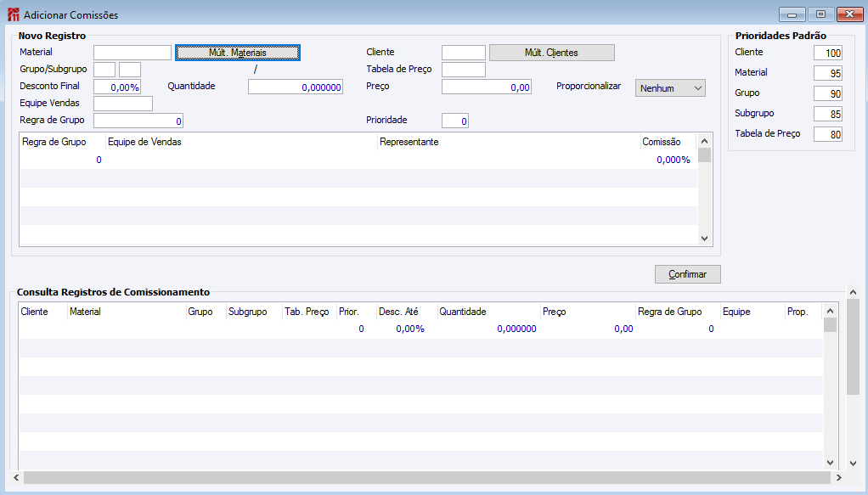Viewport: 868px width, 495px height.
Task: Select the Tabela de Preço field in Novo Registro
Action: [464, 70]
